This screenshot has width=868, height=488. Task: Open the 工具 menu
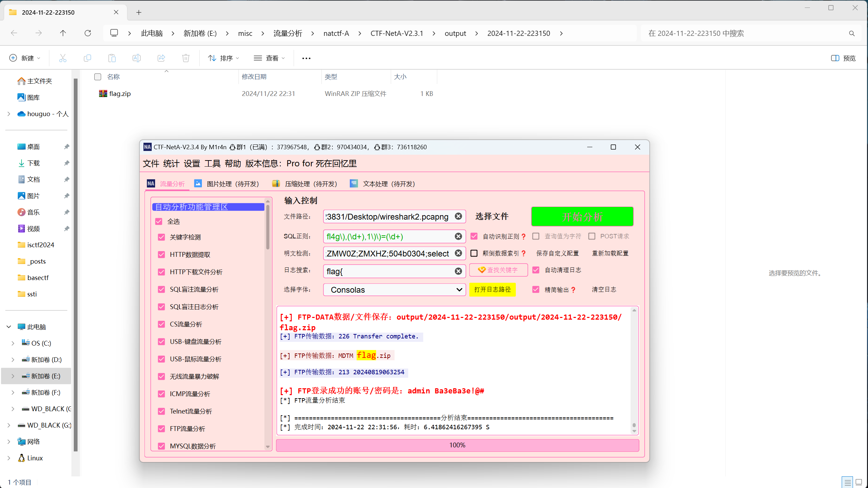tap(212, 164)
